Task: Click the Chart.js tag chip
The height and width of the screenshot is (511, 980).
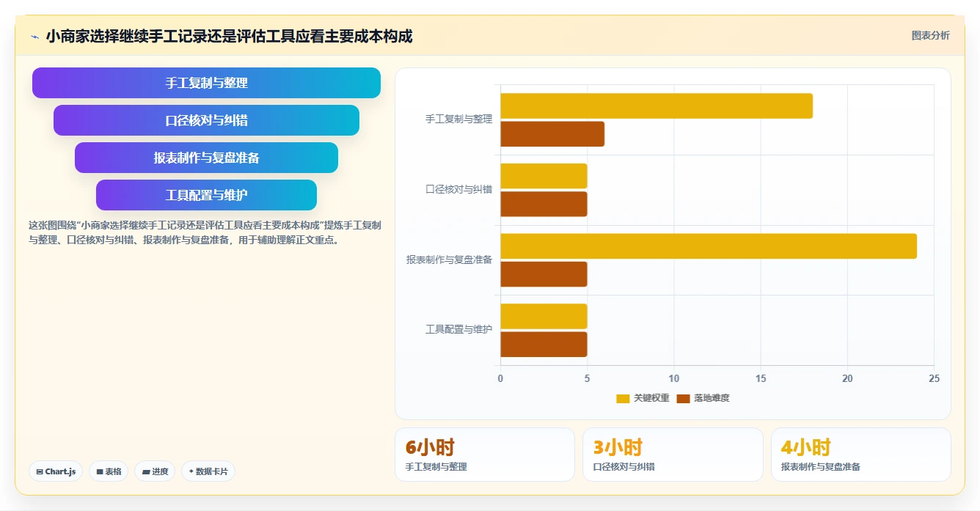Action: point(56,471)
